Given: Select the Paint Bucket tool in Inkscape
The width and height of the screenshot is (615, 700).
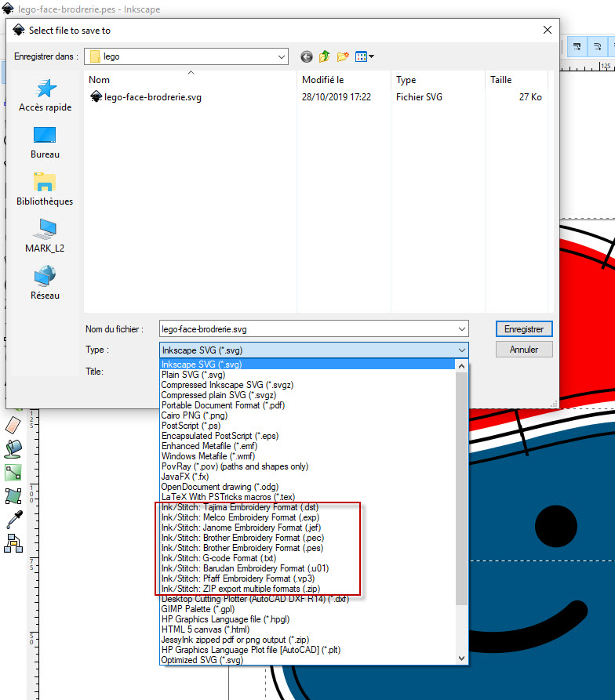Looking at the screenshot, I should 13,448.
